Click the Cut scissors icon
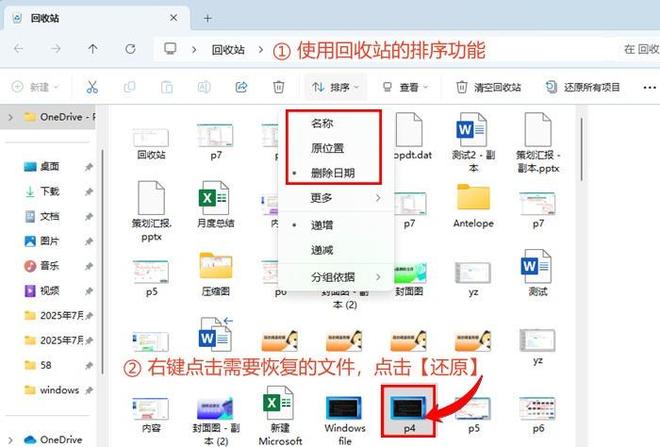 [x=92, y=87]
